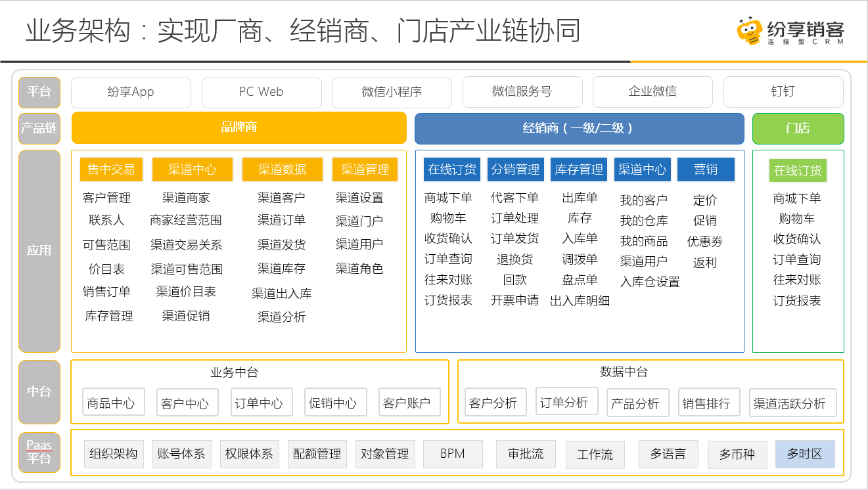Viewport: 868px width, 490px height.
Task: Click 优惠券 under 营销
Action: [705, 242]
